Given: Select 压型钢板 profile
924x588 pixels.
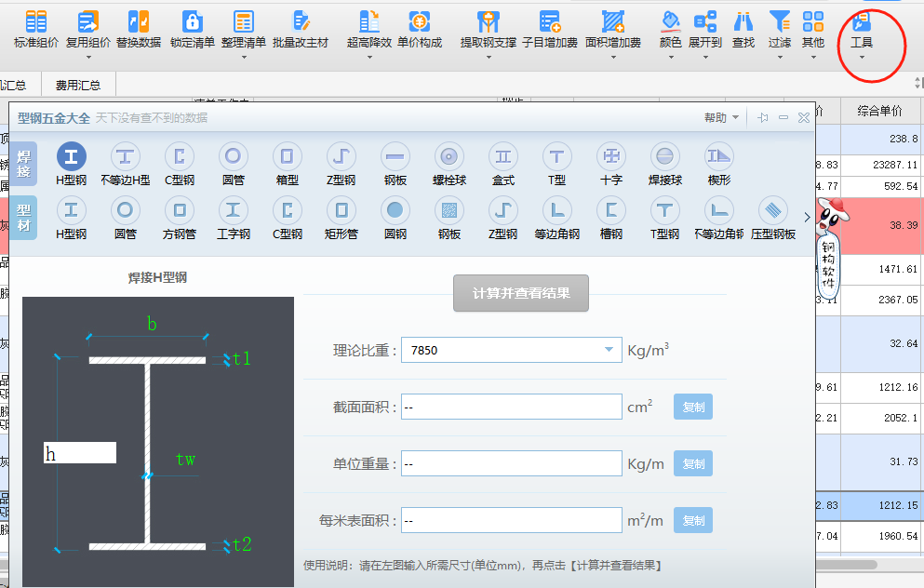Looking at the screenshot, I should coord(773,218).
